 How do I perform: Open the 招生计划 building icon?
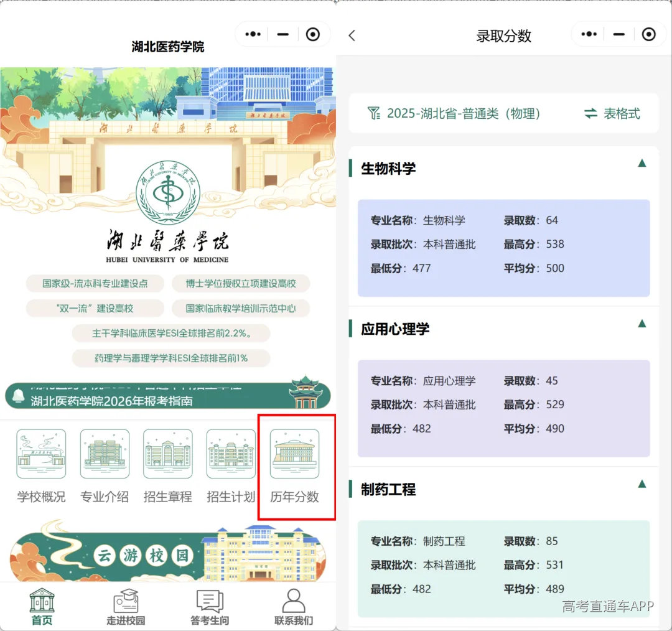click(x=231, y=454)
